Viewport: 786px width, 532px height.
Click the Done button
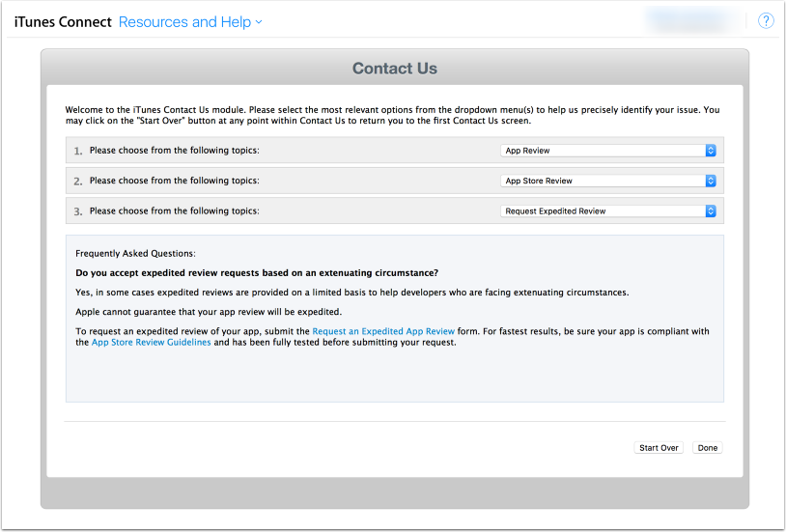(707, 448)
